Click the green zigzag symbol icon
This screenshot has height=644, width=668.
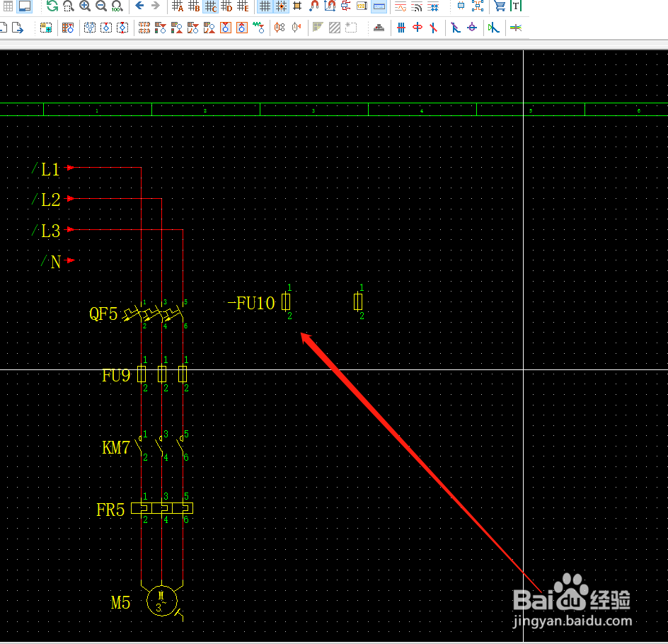click(x=258, y=28)
